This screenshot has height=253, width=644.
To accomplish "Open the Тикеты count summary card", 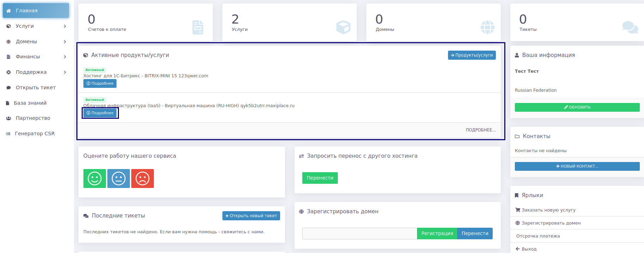I will pyautogui.click(x=577, y=22).
